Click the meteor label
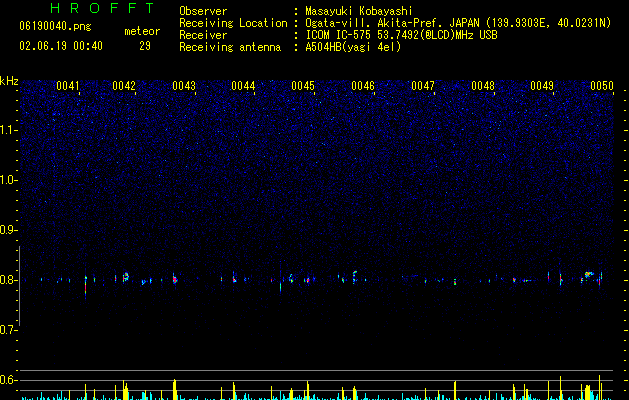The width and height of the screenshot is (629, 400). coord(142,31)
